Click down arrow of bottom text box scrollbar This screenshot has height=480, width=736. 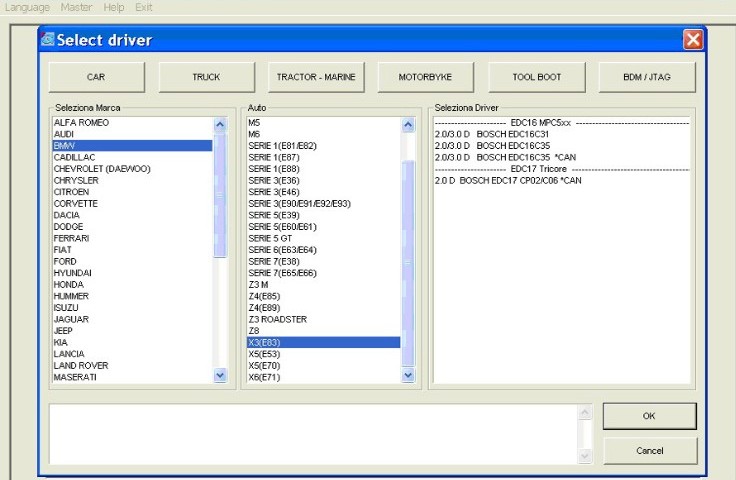pos(585,456)
